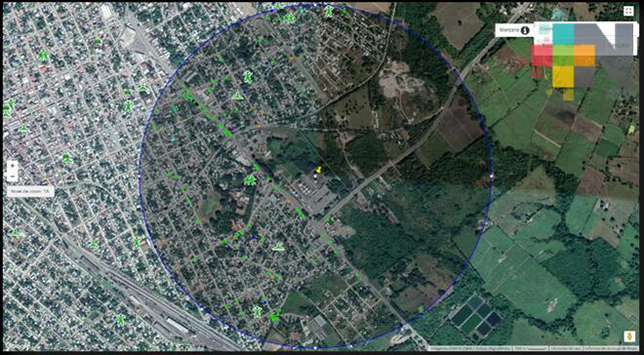Zoom in using the plus button
Image resolution: width=644 pixels, height=355 pixels.
point(13,166)
